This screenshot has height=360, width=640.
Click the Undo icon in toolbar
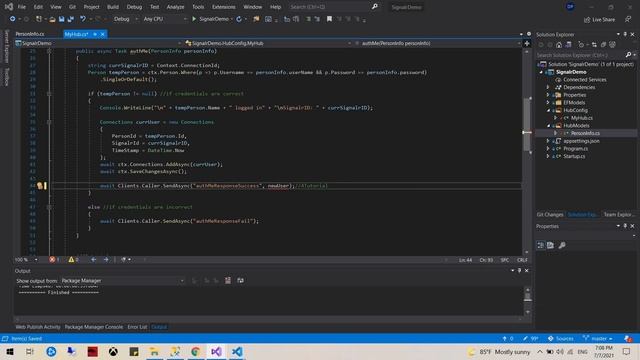pos(83,19)
